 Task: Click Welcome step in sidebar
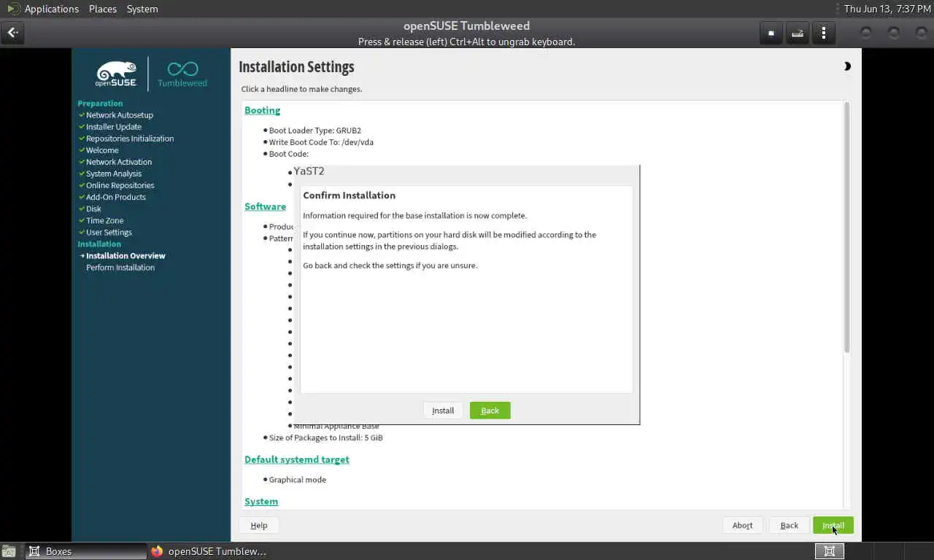(102, 150)
